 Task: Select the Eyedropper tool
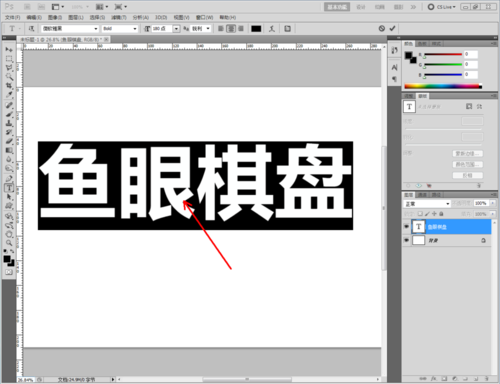tap(9, 95)
